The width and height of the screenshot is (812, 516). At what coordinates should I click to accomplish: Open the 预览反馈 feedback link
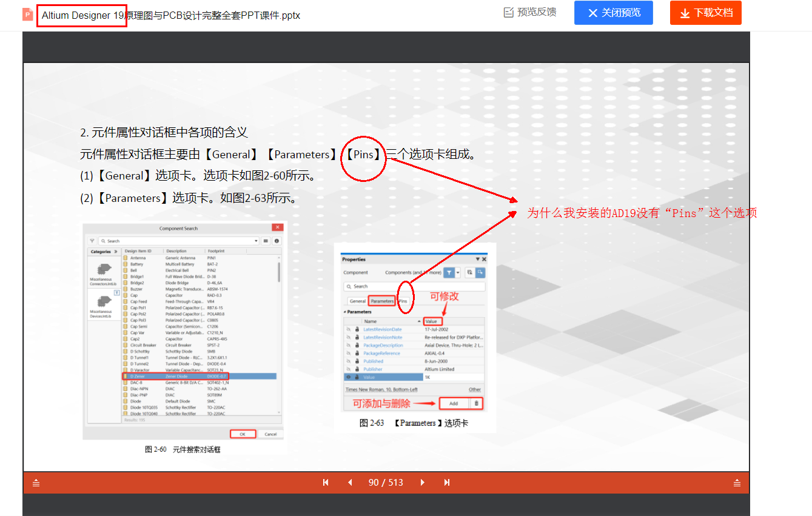click(x=530, y=12)
